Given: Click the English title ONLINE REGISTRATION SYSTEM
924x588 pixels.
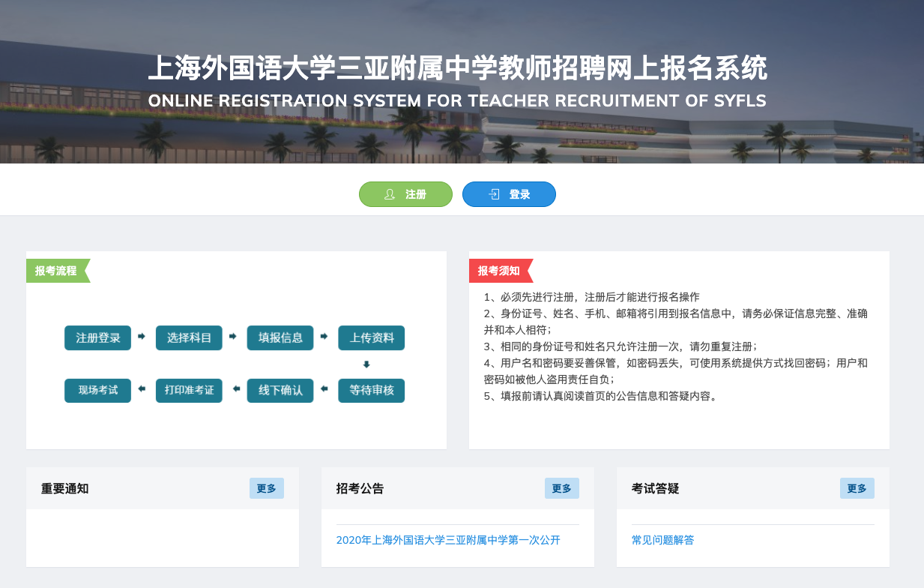Looking at the screenshot, I should tap(457, 100).
